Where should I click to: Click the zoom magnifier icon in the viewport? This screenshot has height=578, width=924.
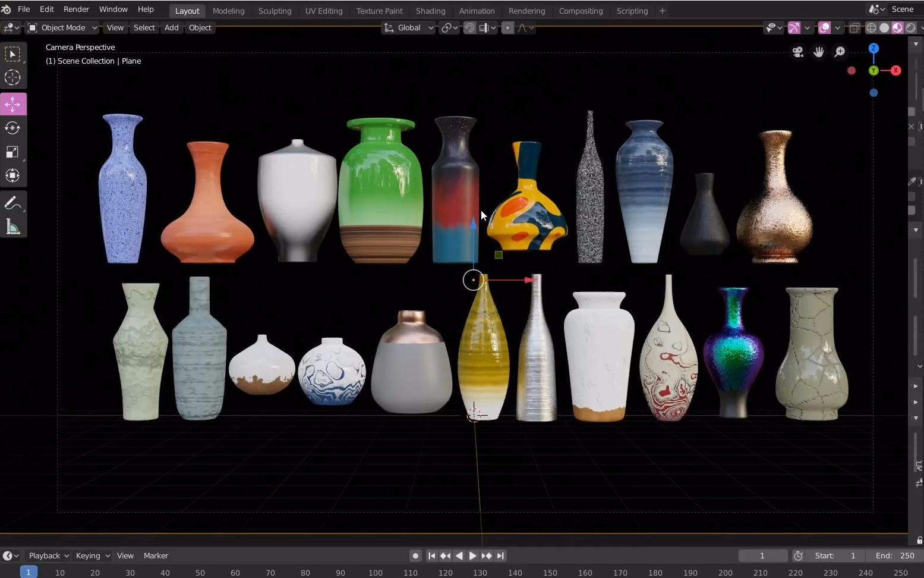[839, 52]
